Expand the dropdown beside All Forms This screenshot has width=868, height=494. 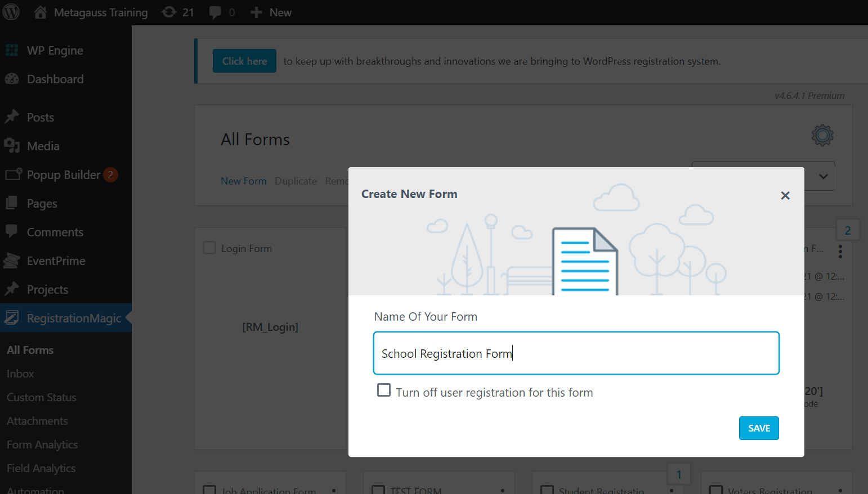823,177
